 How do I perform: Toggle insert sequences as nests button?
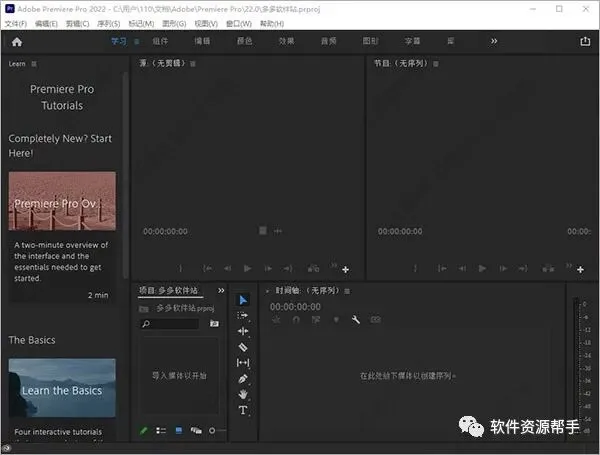276,320
